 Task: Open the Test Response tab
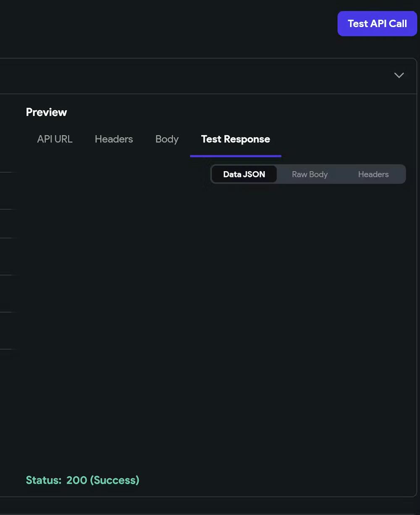point(235,139)
